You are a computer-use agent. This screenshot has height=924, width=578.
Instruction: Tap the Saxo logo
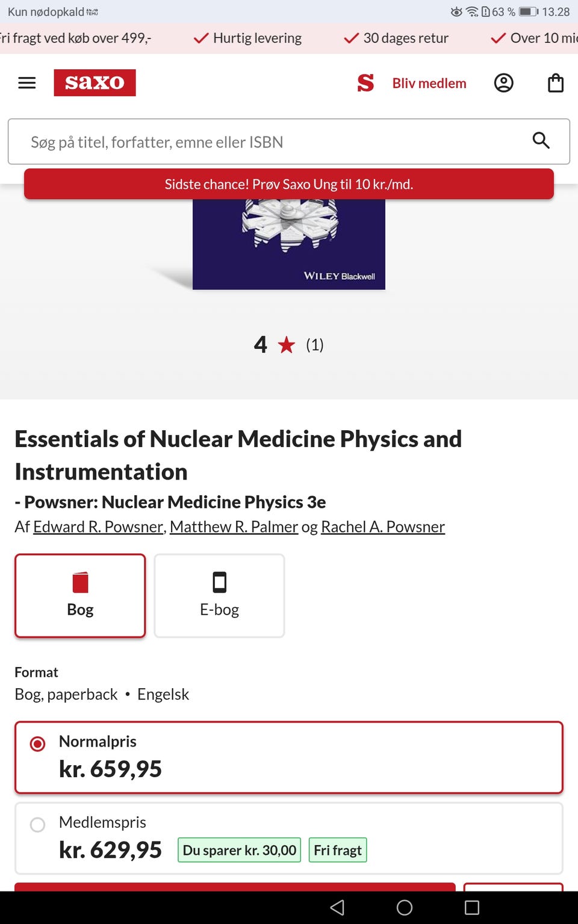[95, 82]
